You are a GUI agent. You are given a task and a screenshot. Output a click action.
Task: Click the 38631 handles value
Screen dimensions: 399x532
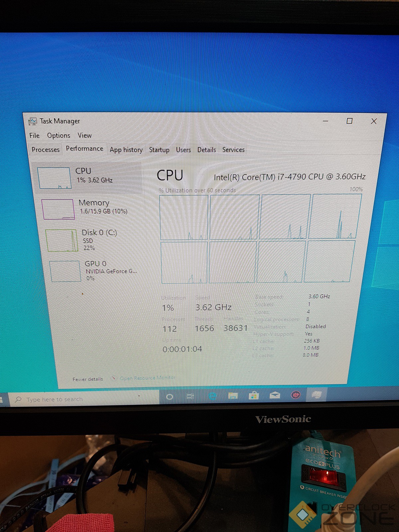pyautogui.click(x=235, y=328)
